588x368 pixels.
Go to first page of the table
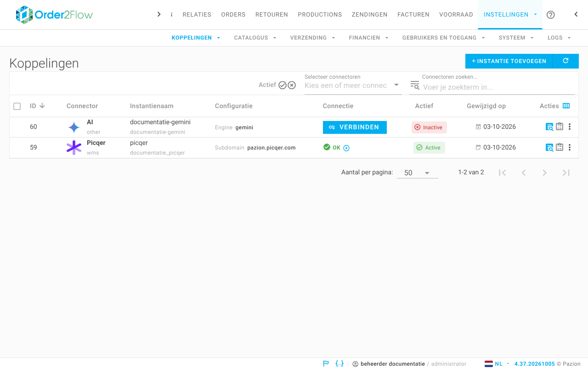pyautogui.click(x=503, y=172)
